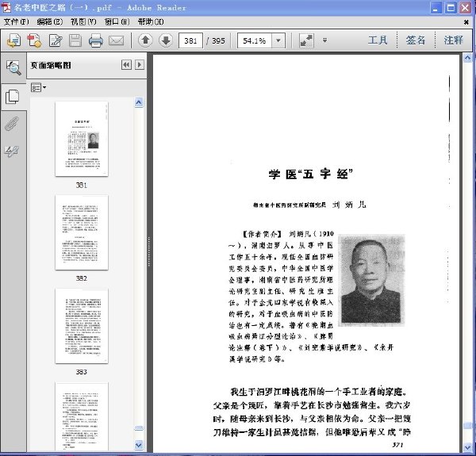Click the page number field showing 381
Image resolution: width=476 pixels, height=456 pixels.
pyautogui.click(x=190, y=40)
